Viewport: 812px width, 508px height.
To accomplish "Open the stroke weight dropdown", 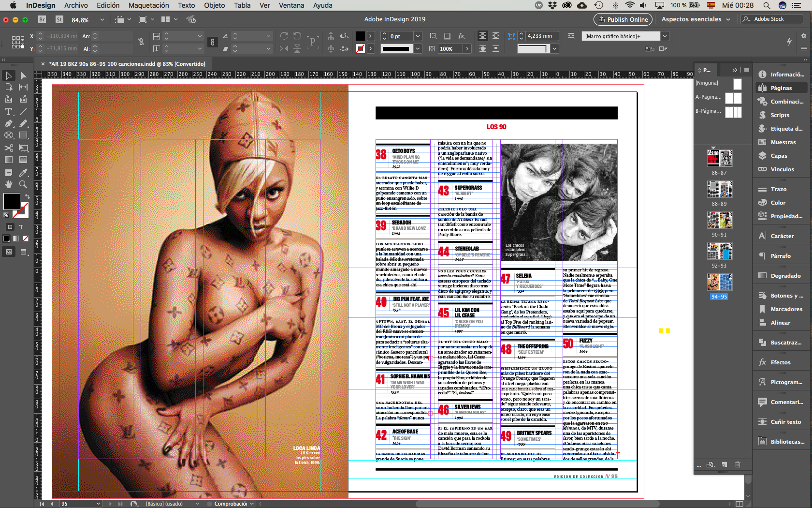I will (x=418, y=36).
